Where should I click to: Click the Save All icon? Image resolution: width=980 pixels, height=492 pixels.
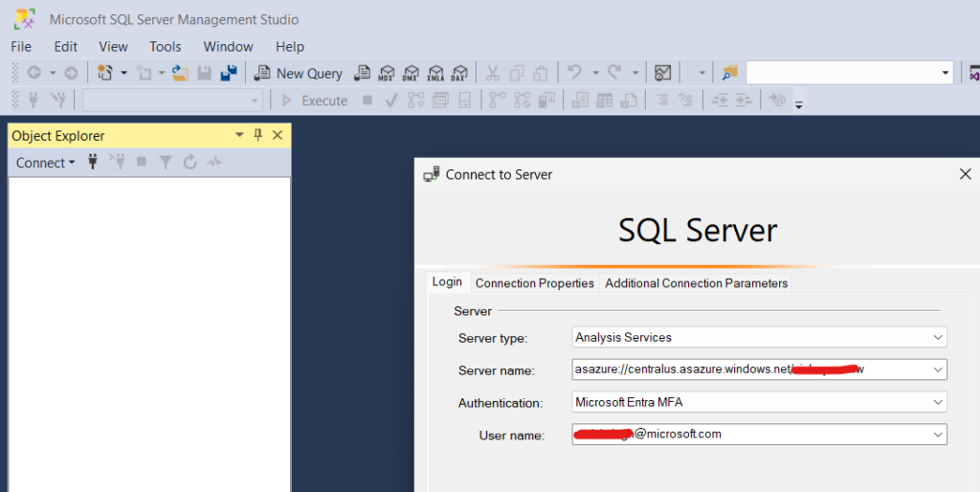pyautogui.click(x=229, y=73)
